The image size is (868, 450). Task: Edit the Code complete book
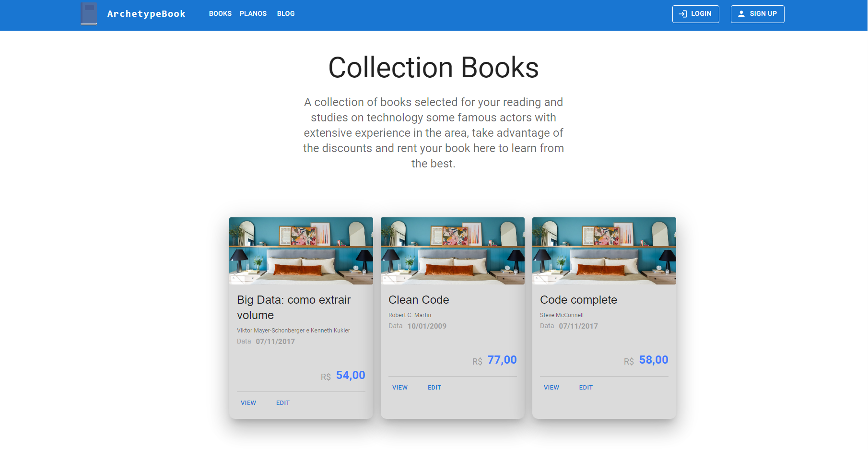pos(586,388)
